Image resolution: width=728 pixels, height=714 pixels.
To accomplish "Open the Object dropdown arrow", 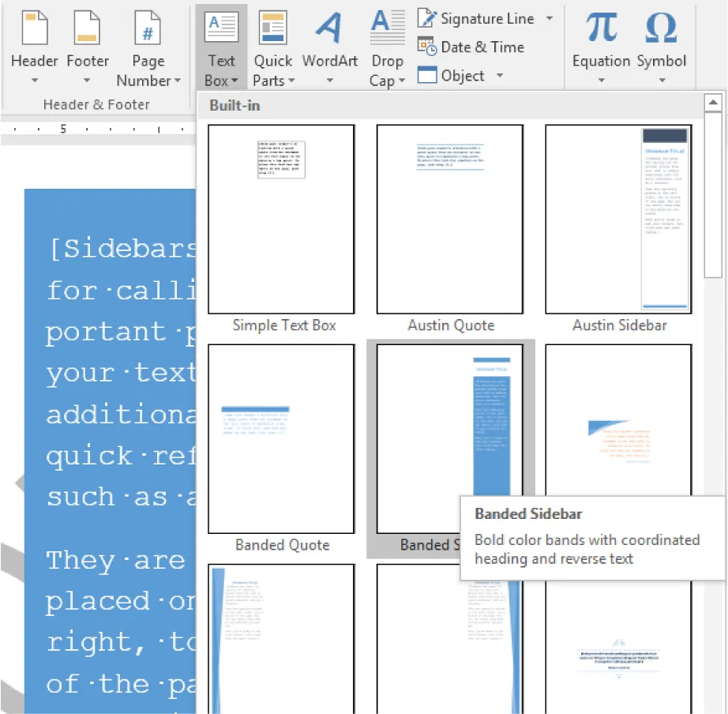I will (500, 75).
